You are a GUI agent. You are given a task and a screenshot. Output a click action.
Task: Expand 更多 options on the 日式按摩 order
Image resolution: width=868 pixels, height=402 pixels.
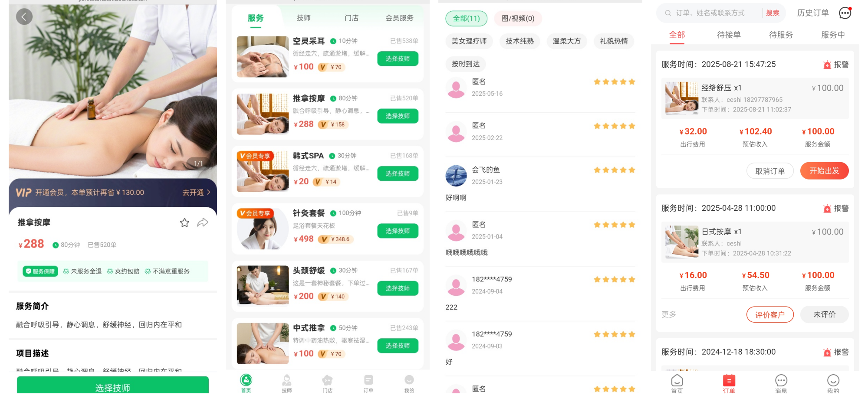668,314
